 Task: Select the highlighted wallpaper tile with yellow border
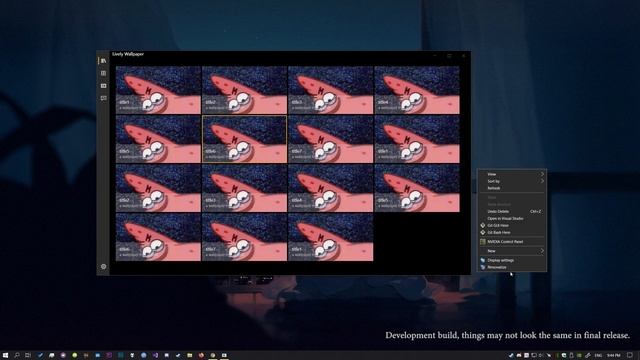pyautogui.click(x=244, y=139)
